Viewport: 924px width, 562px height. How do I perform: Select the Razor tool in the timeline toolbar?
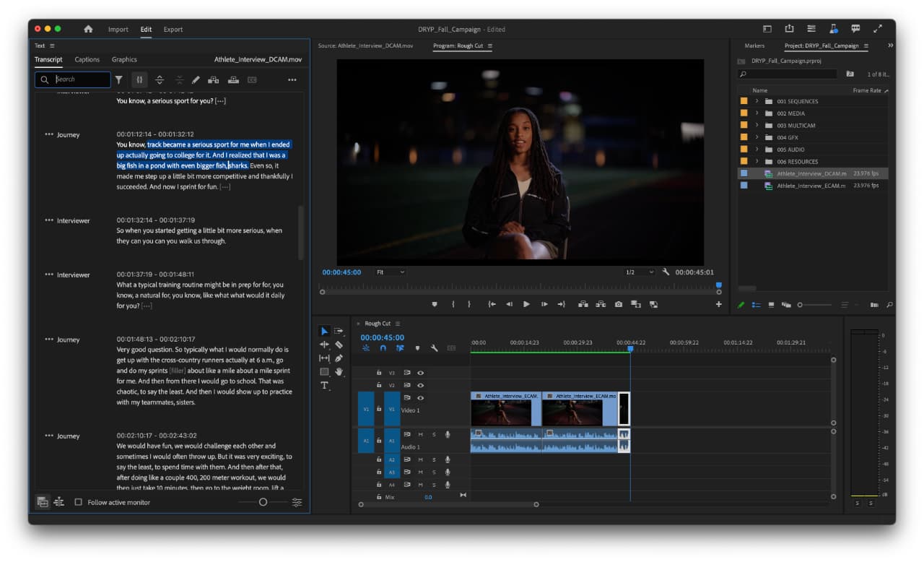[339, 344]
